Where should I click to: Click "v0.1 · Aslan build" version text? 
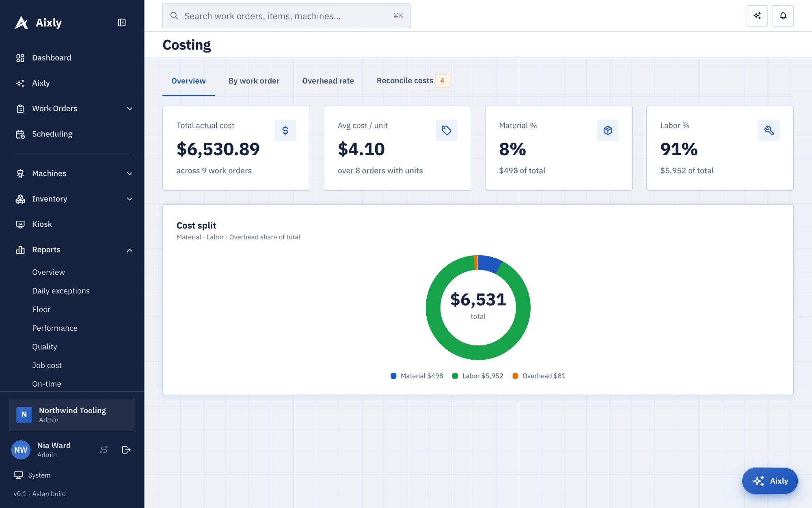click(x=40, y=494)
